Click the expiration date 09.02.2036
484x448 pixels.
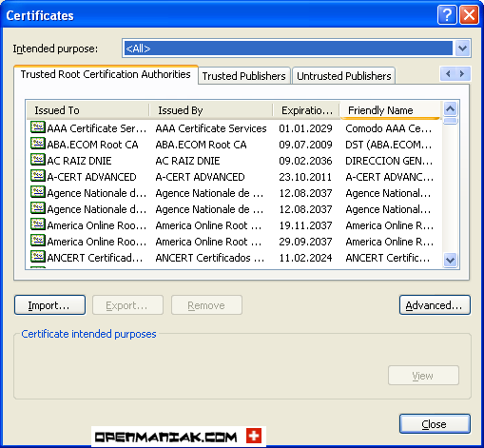(x=305, y=161)
